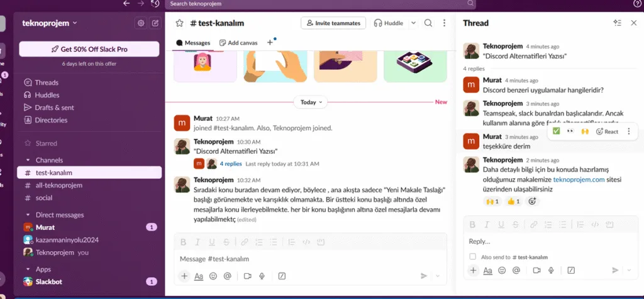Image resolution: width=644 pixels, height=299 pixels.
Task: Add a reaction below the last thread reply
Action: point(533,202)
